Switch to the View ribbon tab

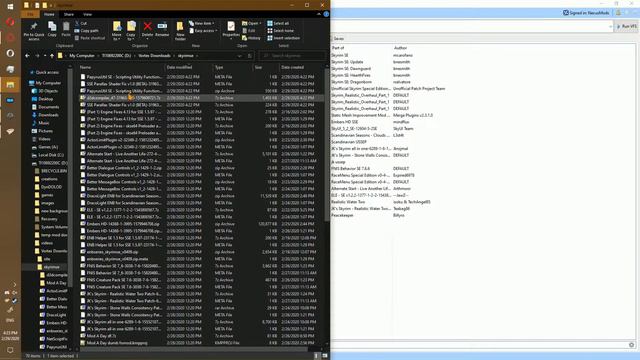coord(87,14)
